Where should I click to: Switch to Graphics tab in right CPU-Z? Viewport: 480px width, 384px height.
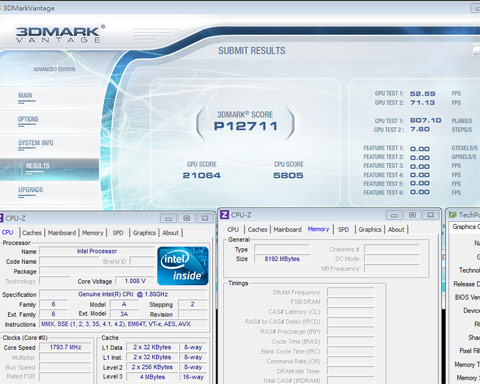(370, 230)
